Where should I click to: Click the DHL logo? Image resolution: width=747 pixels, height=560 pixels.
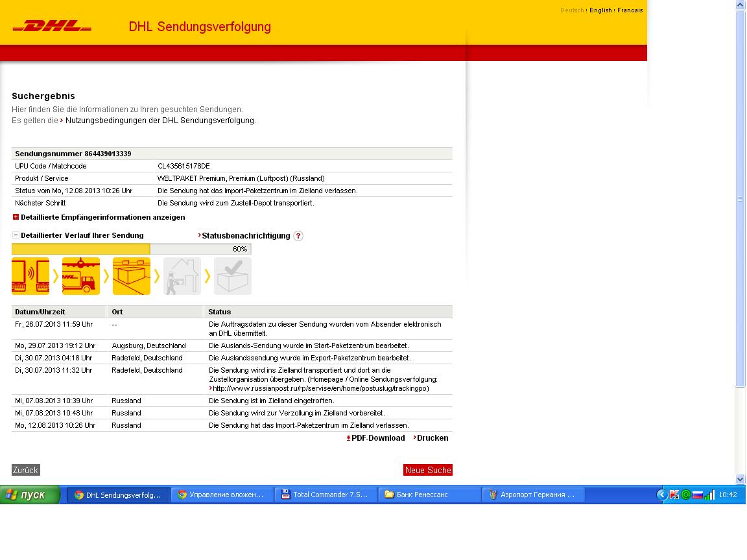click(x=52, y=26)
